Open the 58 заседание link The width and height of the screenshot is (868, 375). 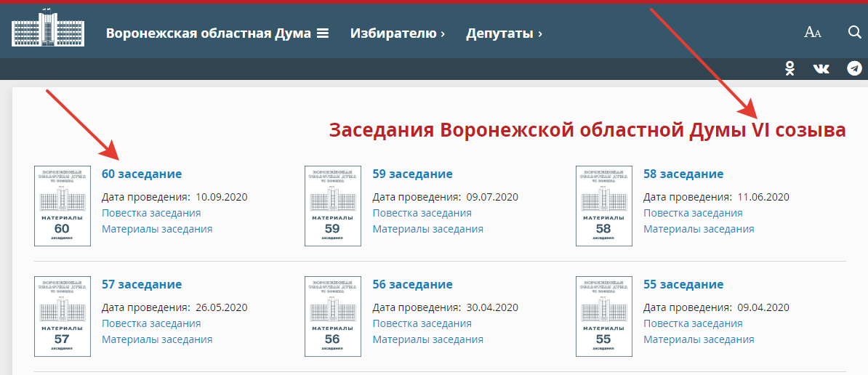pos(683,174)
